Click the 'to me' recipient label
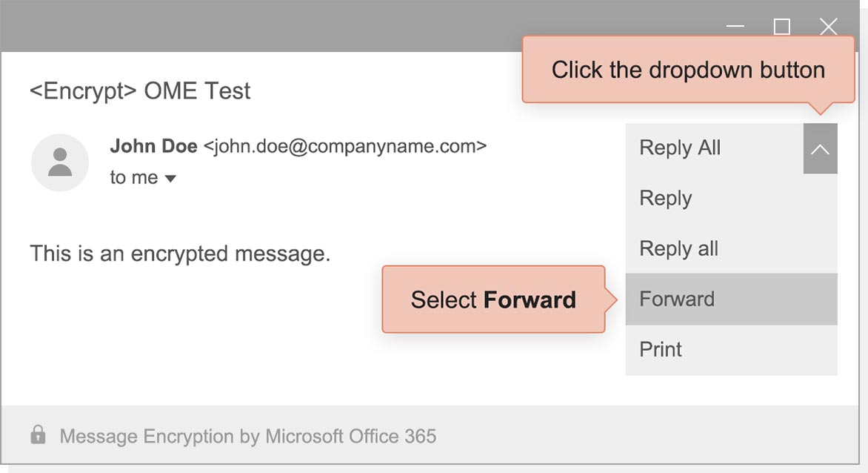Viewport: 868px width, 473px height. point(133,178)
